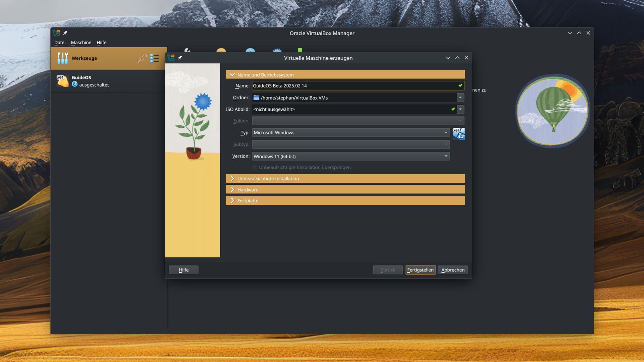Minimize the Oracle VirtualBox Manager window
The image size is (644, 362).
(x=570, y=33)
